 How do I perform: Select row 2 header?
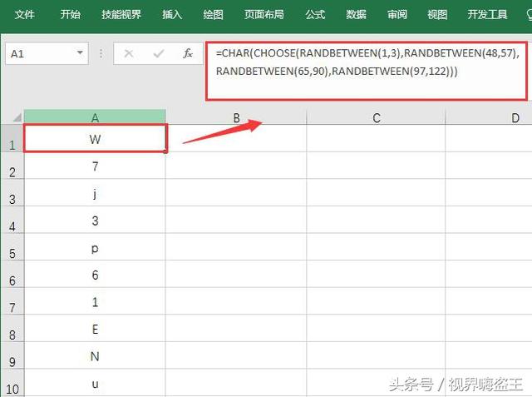(x=12, y=166)
